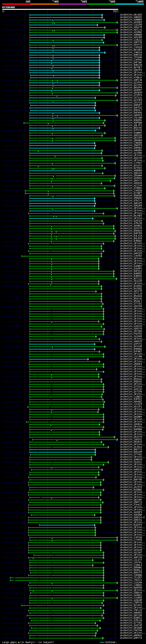Click the green ~80% identity color segment
Image resolution: width=146 pixels, height=644 pixels.
tap(101, 4)
